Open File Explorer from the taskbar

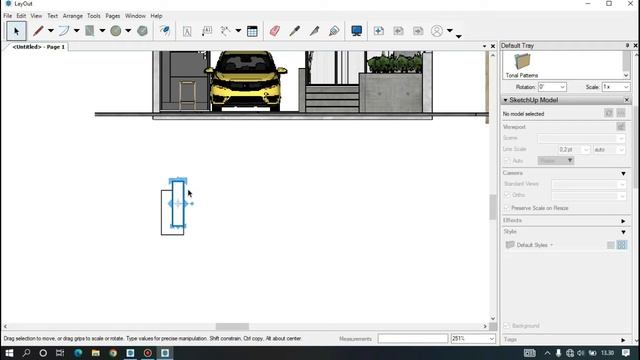click(x=96, y=353)
